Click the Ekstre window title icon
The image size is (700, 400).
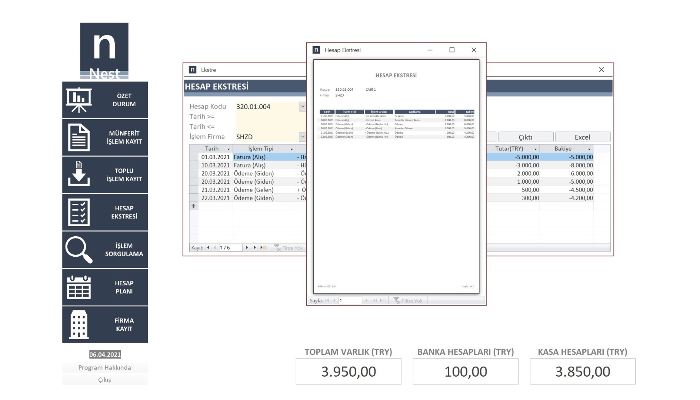click(x=192, y=70)
